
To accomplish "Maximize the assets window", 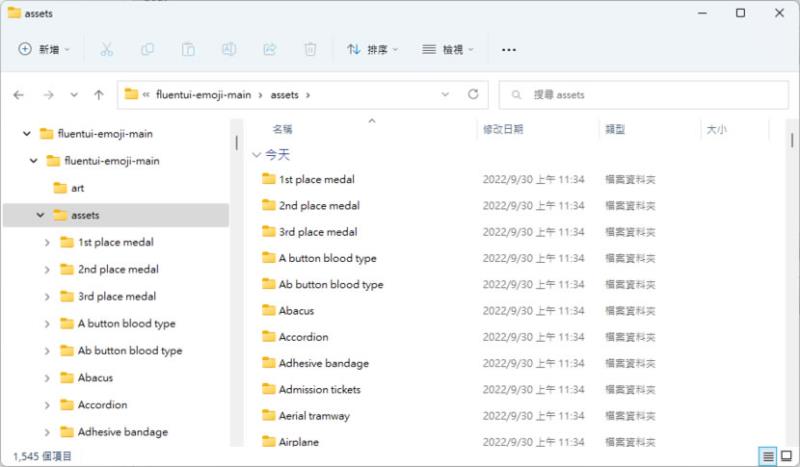I will pyautogui.click(x=740, y=13).
